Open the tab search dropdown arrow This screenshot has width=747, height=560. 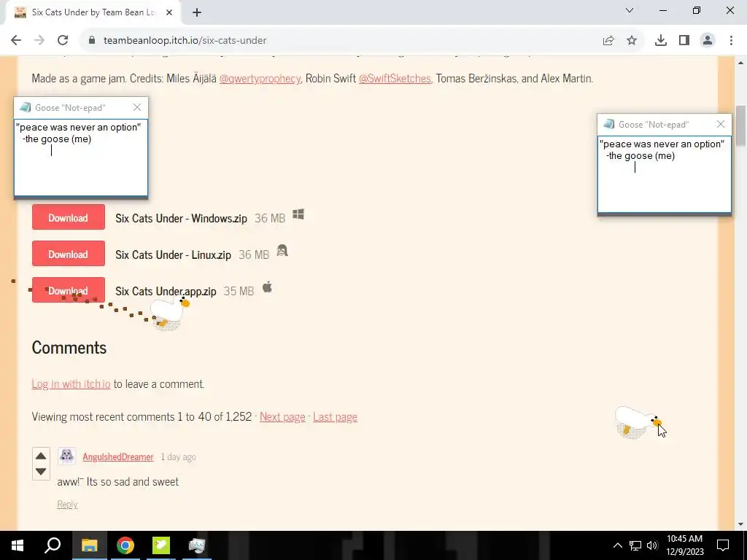tap(630, 10)
